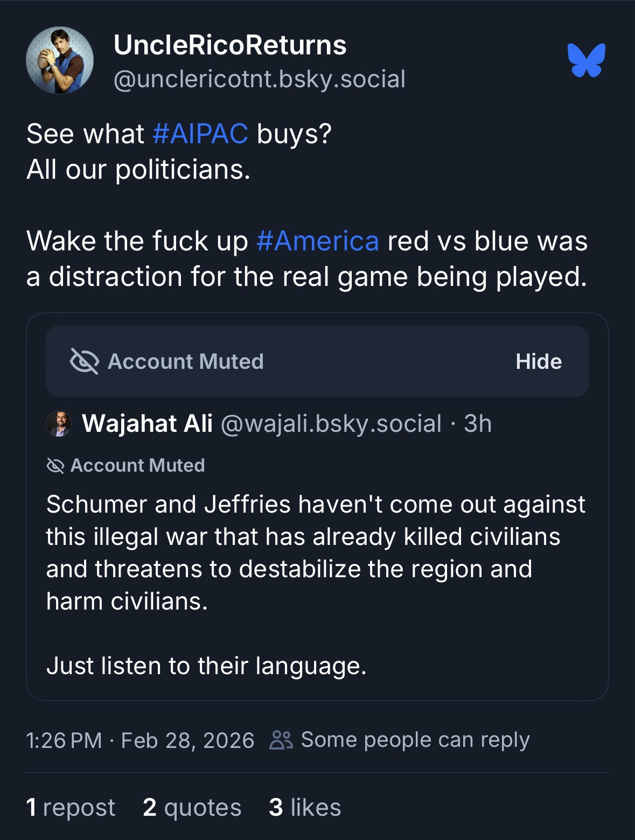Hide the muted quoted post
This screenshot has width=635, height=840.
538,361
